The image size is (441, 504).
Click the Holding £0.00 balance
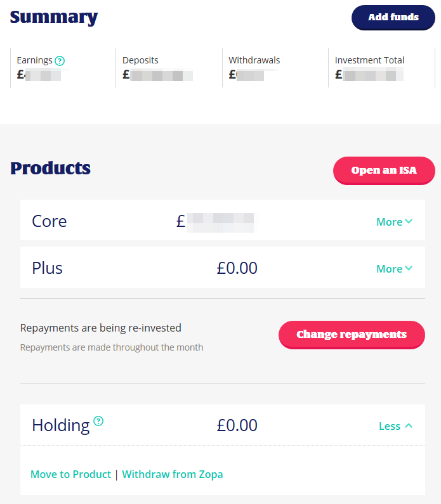pos(237,425)
